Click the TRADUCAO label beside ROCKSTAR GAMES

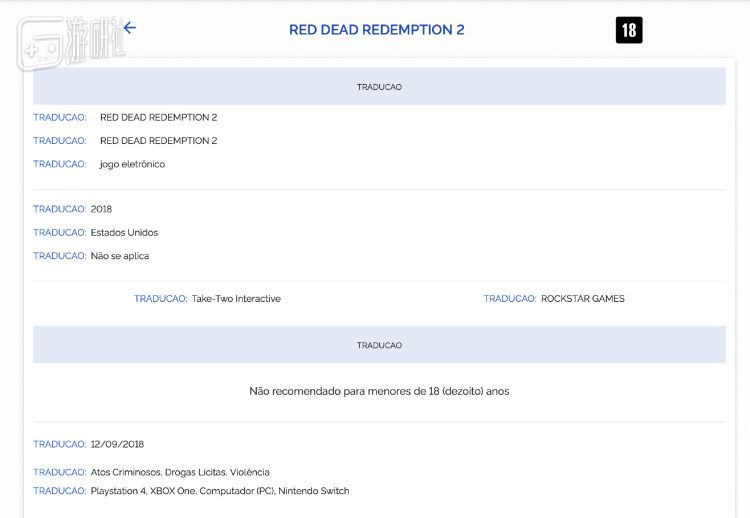pyautogui.click(x=510, y=299)
